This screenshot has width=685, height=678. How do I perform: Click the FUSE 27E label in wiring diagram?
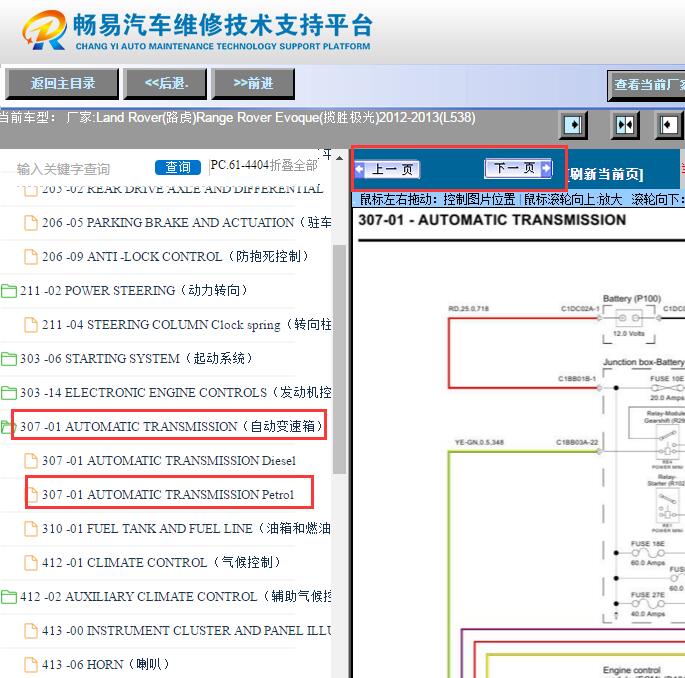(x=647, y=595)
